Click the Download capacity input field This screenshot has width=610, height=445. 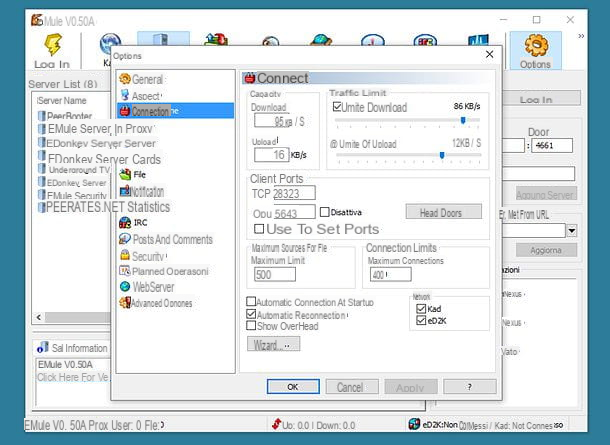click(x=272, y=121)
